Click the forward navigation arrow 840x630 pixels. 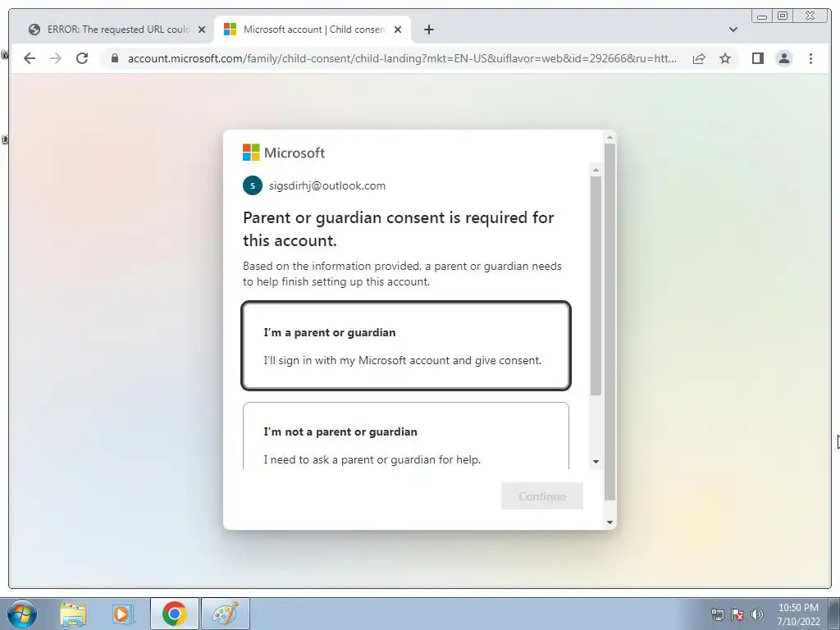click(x=56, y=58)
